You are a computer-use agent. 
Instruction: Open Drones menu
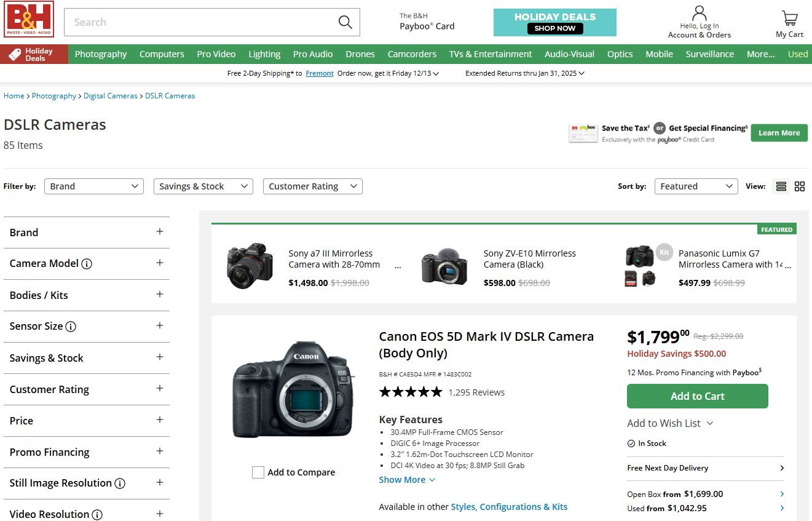[x=360, y=54]
